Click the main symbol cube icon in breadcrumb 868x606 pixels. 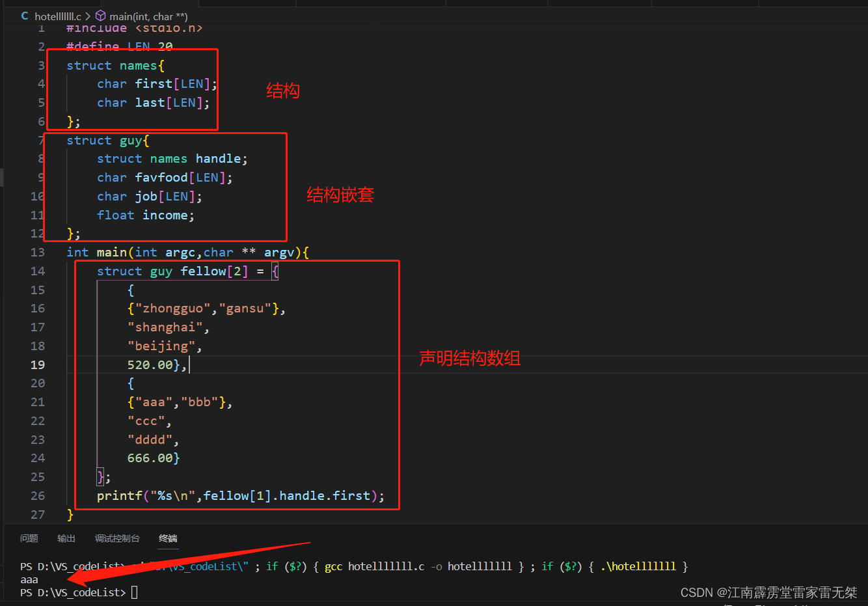pos(100,16)
